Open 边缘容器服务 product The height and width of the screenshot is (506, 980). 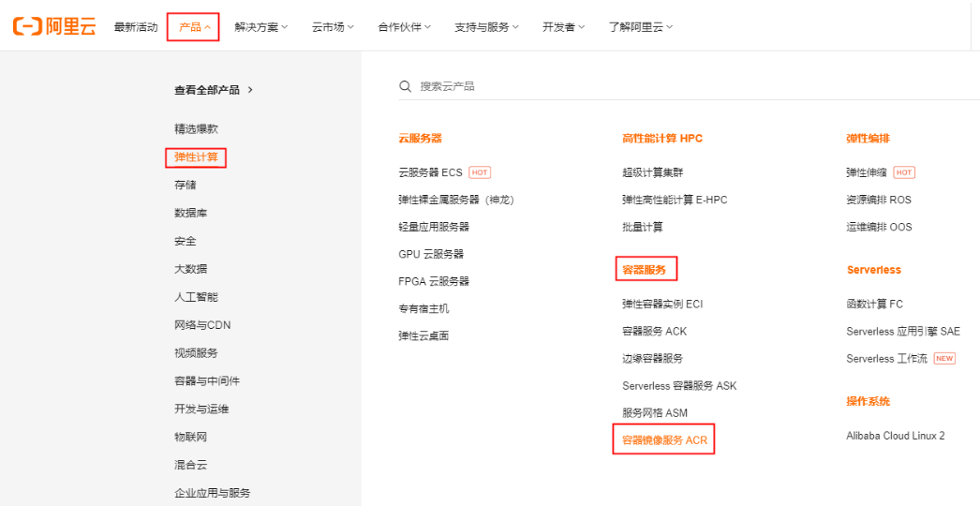pyautogui.click(x=652, y=358)
